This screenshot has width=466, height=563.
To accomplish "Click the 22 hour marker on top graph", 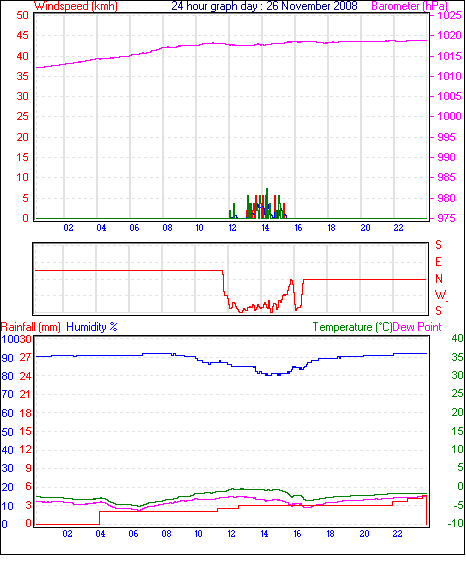I will (399, 228).
